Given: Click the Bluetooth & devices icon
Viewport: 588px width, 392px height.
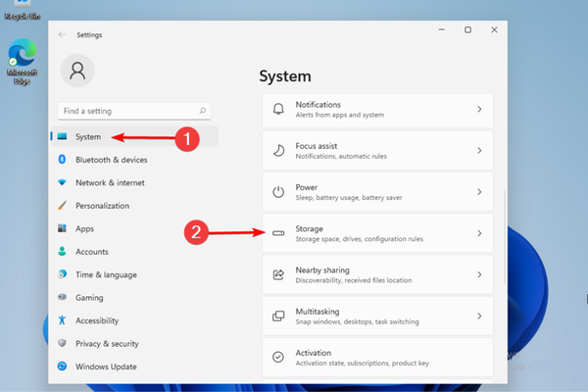Looking at the screenshot, I should tap(62, 160).
